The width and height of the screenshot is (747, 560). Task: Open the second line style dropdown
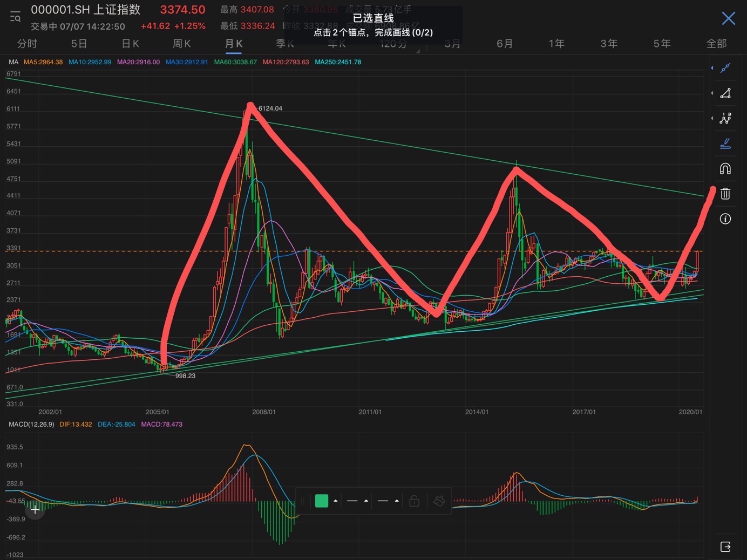[x=388, y=501]
